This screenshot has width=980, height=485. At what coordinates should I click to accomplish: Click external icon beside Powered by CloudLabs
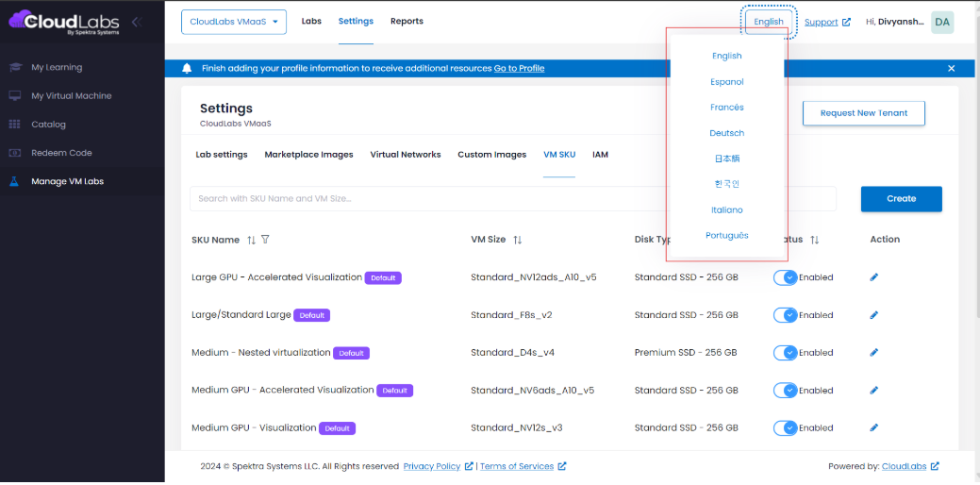point(935,466)
